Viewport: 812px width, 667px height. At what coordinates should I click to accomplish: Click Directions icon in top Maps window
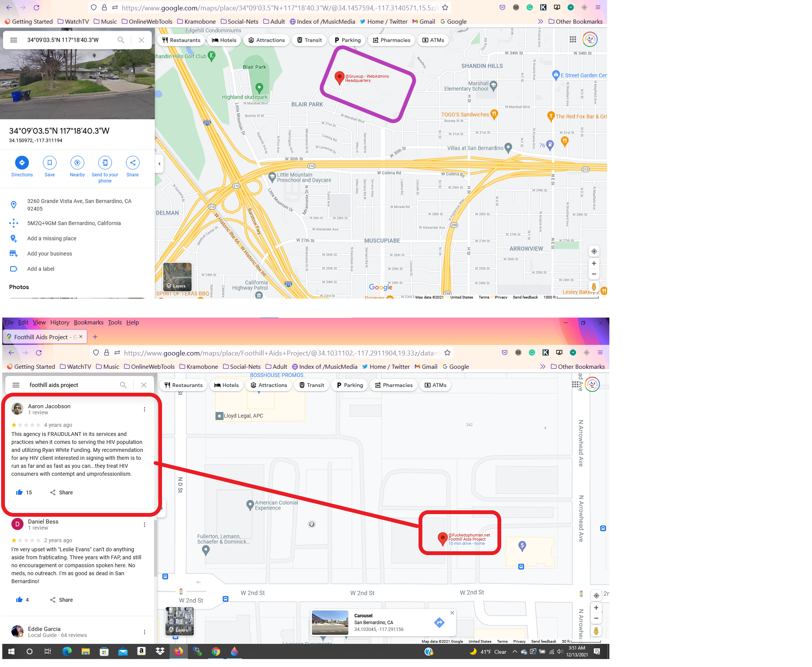pos(22,162)
